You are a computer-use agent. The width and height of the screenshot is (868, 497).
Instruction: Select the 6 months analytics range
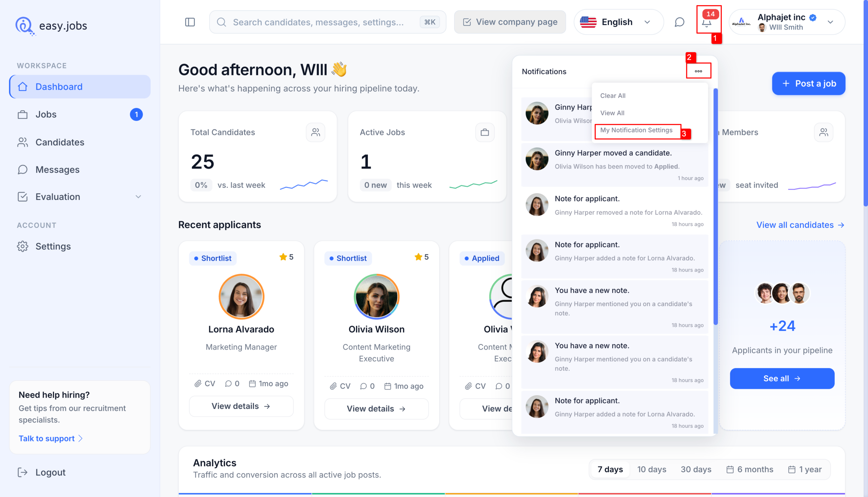[x=750, y=469]
